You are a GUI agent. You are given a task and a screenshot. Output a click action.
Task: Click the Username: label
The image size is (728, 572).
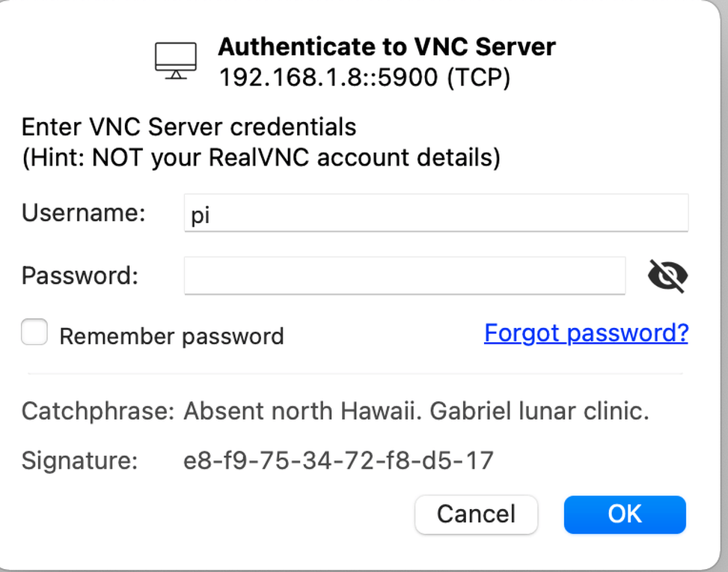84,213
